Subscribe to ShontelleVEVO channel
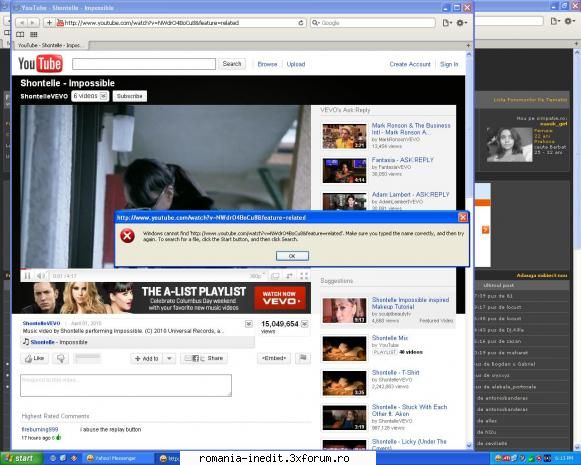 [130, 96]
